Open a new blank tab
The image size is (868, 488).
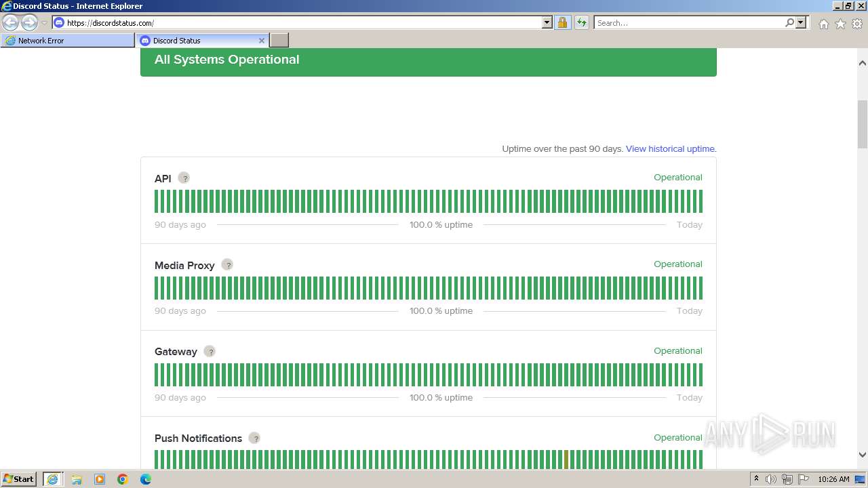(279, 41)
